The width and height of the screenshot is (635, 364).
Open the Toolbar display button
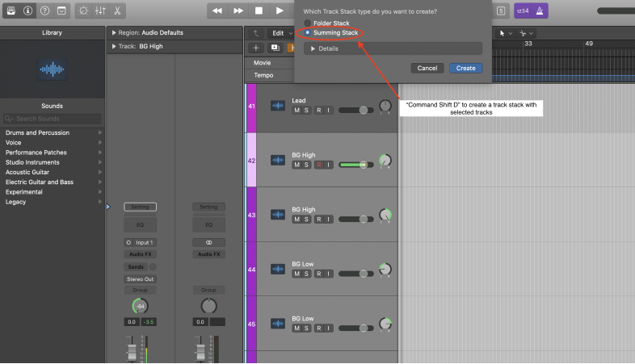61,11
